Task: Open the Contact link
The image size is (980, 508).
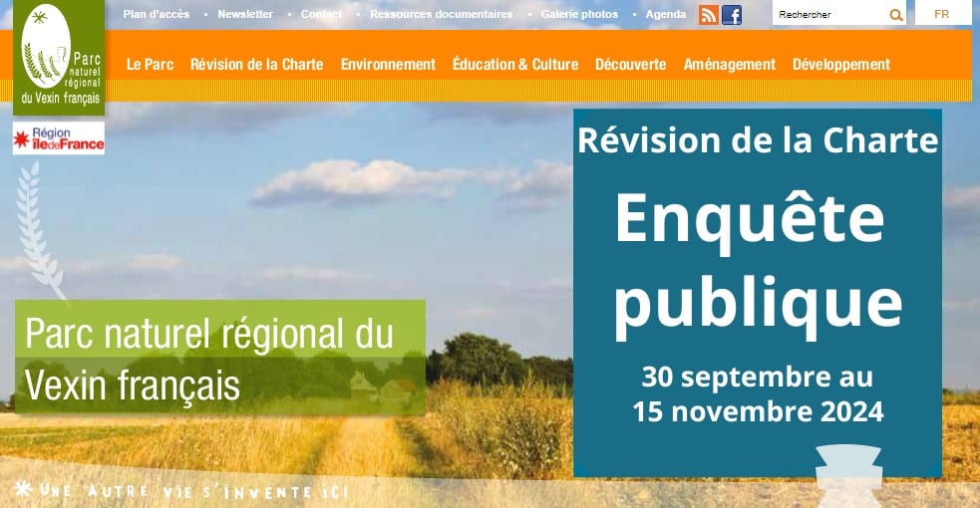Action: click(321, 14)
